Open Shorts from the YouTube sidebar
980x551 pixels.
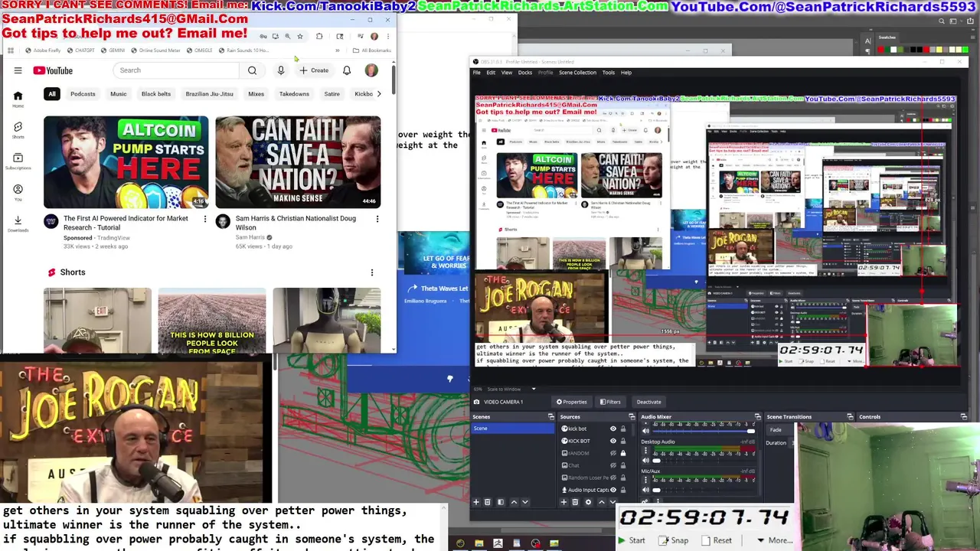tap(18, 130)
